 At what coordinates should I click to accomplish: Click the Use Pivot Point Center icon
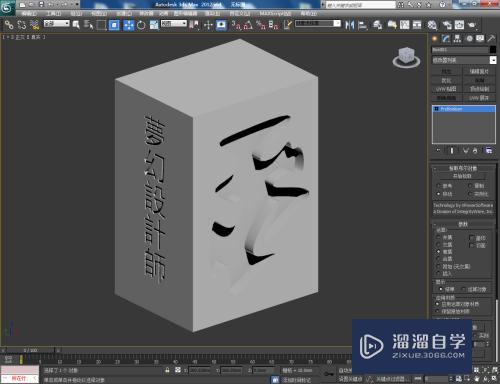coord(194,25)
